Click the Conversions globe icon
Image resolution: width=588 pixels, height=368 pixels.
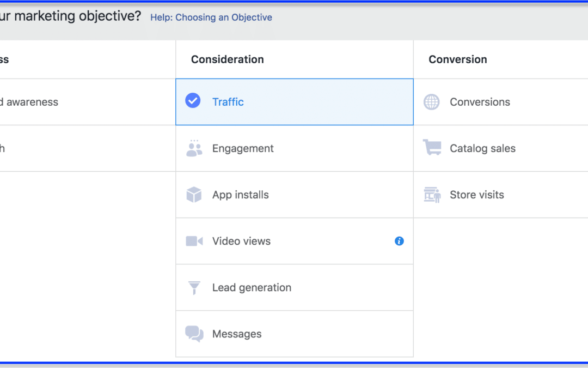click(x=432, y=102)
